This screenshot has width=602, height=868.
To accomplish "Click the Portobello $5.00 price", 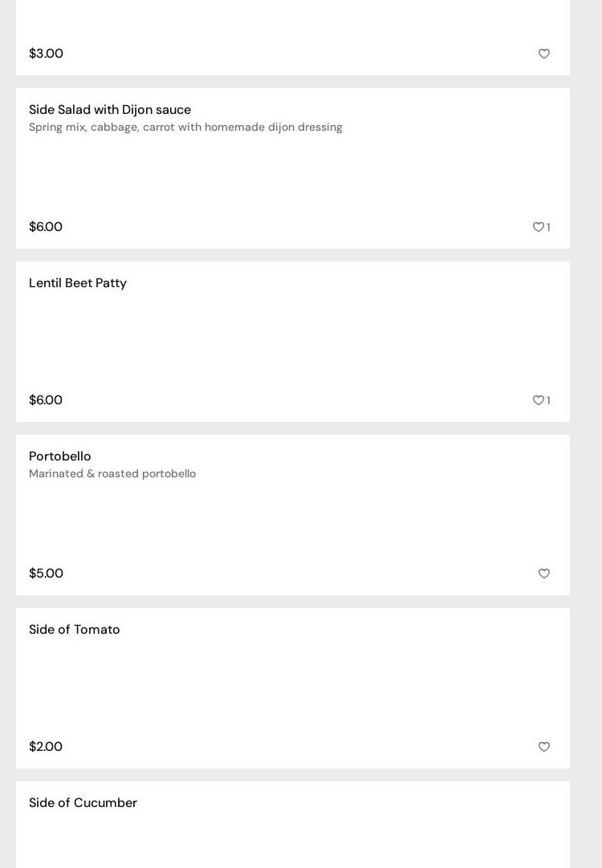I will tap(46, 574).
